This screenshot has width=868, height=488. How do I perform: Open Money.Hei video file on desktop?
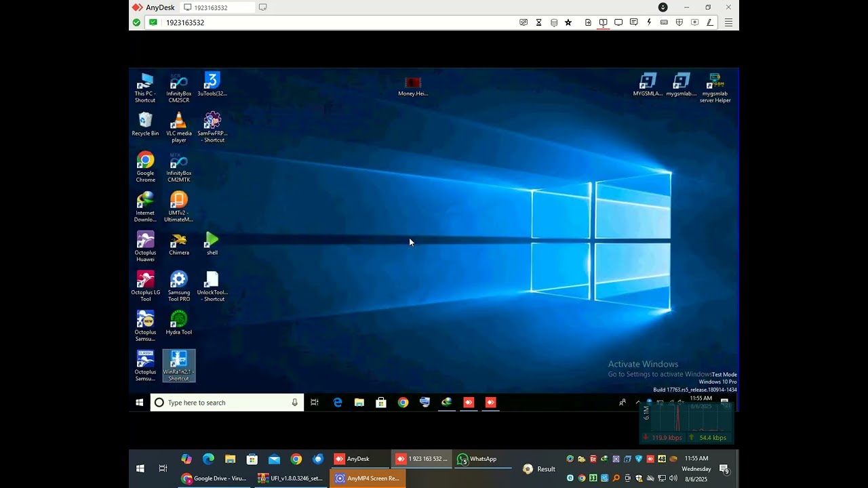413,86
